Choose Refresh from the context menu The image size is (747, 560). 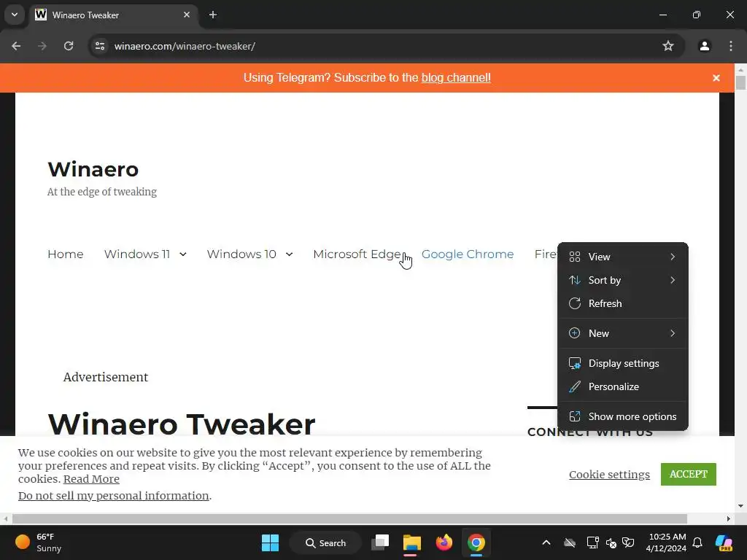click(x=623, y=303)
